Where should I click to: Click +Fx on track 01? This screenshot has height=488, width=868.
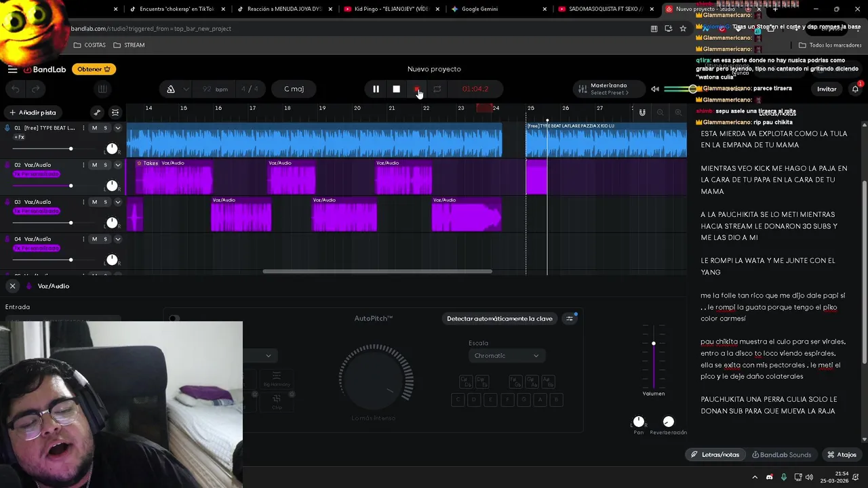(19, 137)
